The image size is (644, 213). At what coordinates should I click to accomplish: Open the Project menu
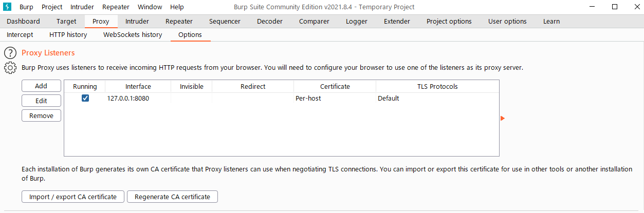pos(52,7)
